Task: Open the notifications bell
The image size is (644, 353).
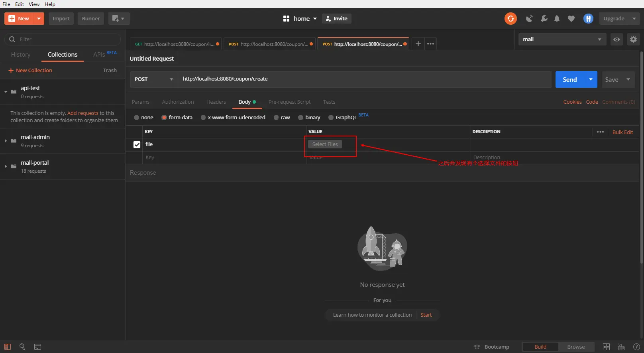Action: tap(557, 18)
